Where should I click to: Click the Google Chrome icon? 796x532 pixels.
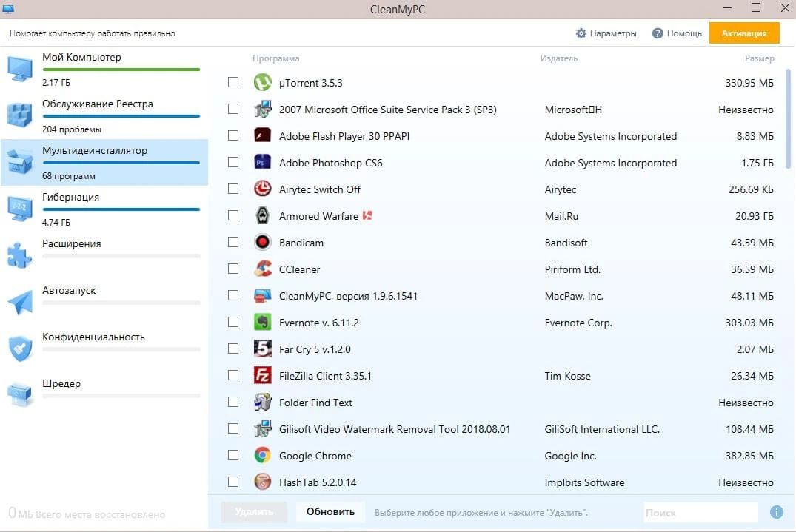click(x=262, y=455)
